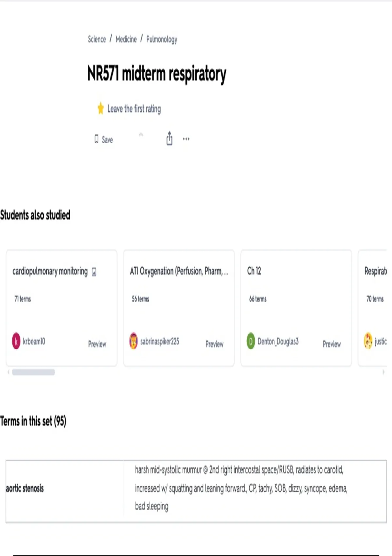Image resolution: width=392 pixels, height=556 pixels.
Task: Click the 'Leave the first rating' text
Action: pyautogui.click(x=134, y=109)
